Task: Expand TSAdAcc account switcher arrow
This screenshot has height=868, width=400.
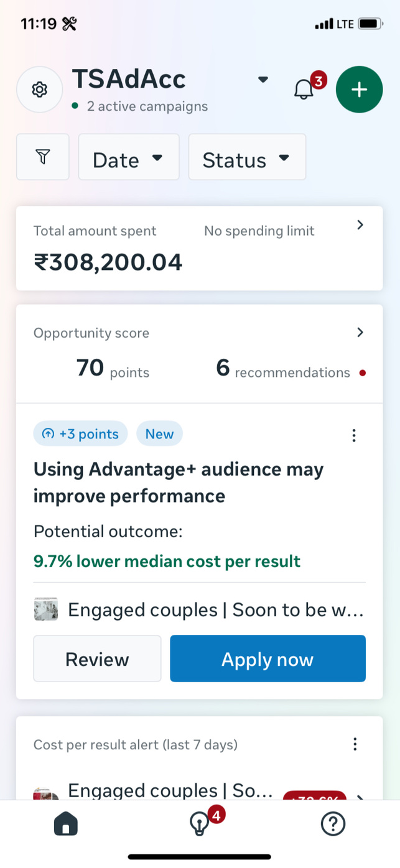Action: pyautogui.click(x=263, y=80)
